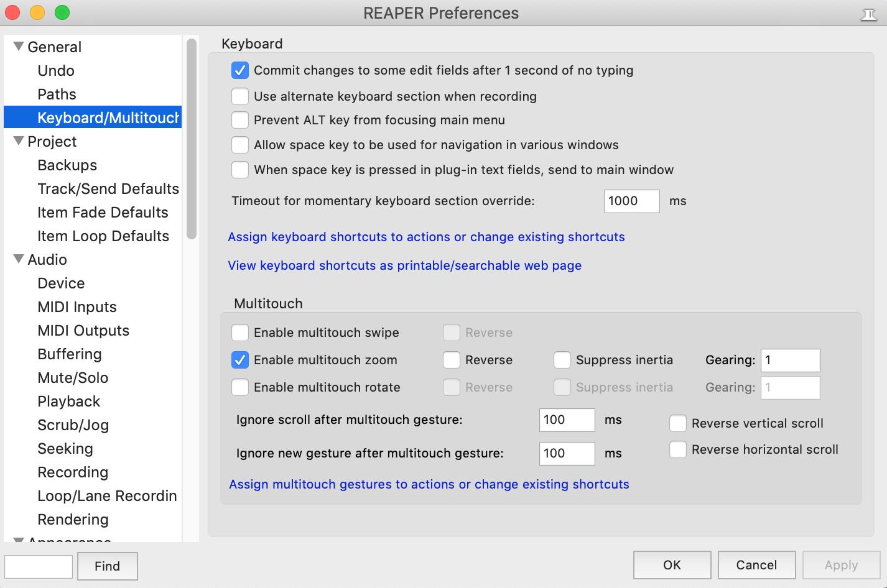
Task: Open the Buffering preferences page
Action: coord(70,354)
